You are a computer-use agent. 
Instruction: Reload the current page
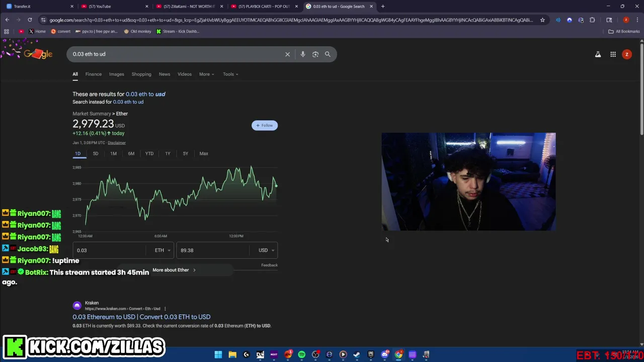[30, 20]
